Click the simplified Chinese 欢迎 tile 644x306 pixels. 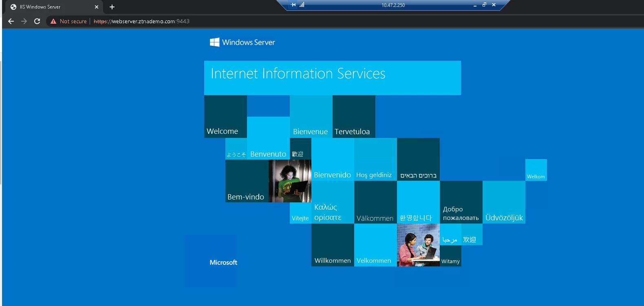tap(472, 234)
